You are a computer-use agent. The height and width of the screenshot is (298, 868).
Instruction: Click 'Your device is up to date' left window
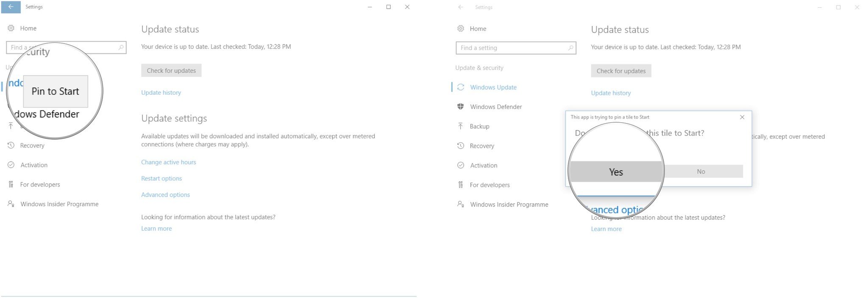[x=216, y=47]
